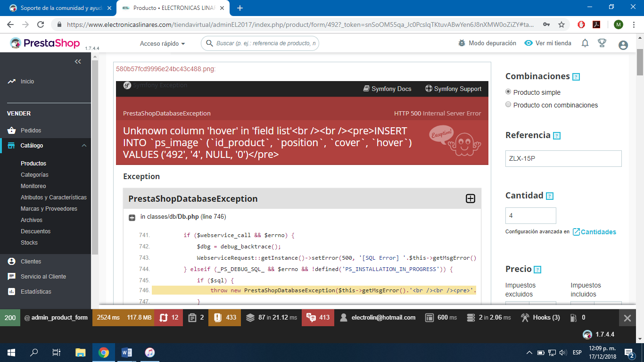Screen dimensions: 644x362
Task: Collapse the sidebar with the double-chevron icon
Action: pyautogui.click(x=78, y=61)
